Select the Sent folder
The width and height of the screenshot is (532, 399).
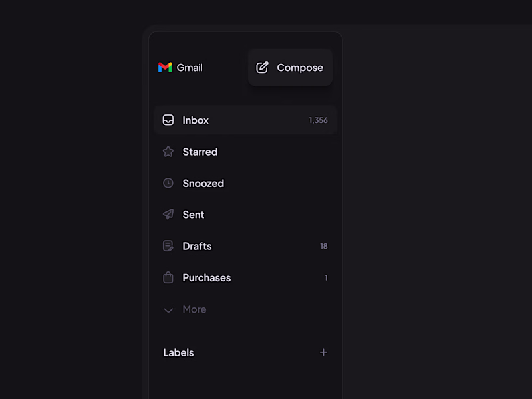194,214
